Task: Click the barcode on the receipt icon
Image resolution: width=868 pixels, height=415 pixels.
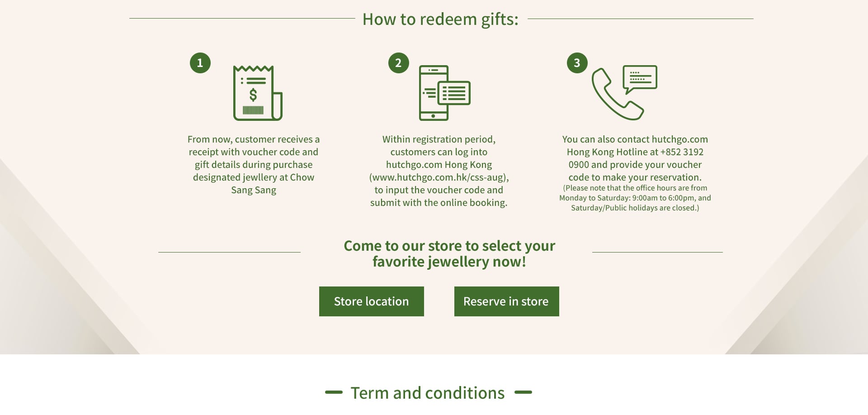Action: pos(253,110)
